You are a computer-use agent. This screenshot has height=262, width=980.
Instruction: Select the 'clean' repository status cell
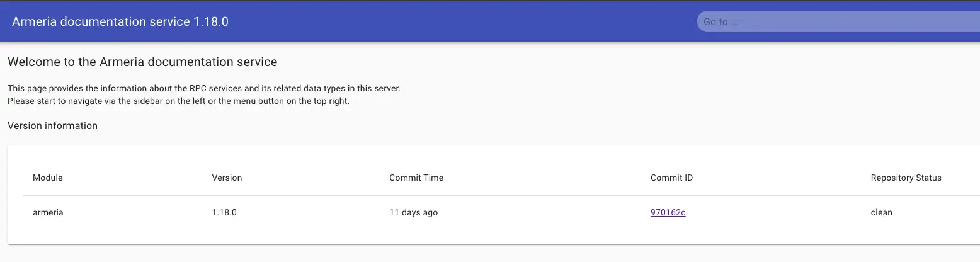point(881,212)
